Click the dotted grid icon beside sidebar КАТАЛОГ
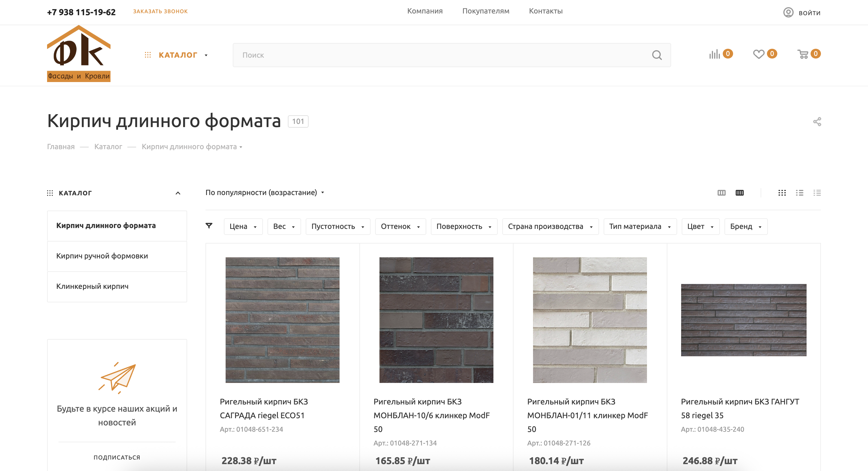The image size is (868, 471). (x=50, y=193)
